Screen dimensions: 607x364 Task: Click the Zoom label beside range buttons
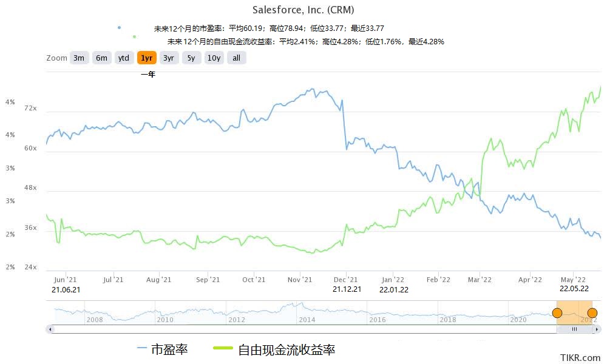tap(57, 58)
